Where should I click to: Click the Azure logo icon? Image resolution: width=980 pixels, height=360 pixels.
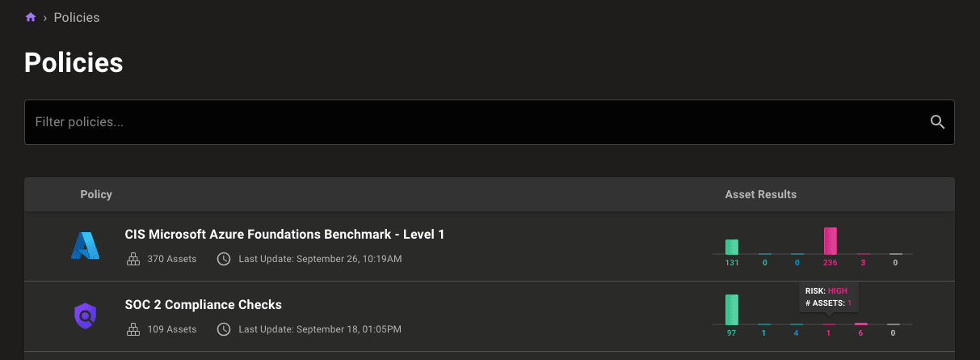tap(85, 245)
